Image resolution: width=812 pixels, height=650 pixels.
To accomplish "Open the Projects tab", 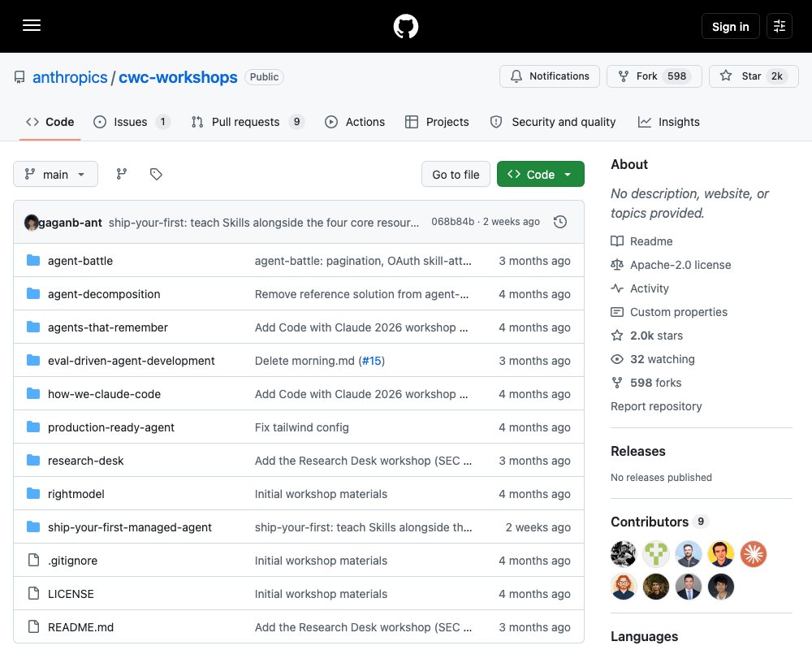I will [x=437, y=122].
